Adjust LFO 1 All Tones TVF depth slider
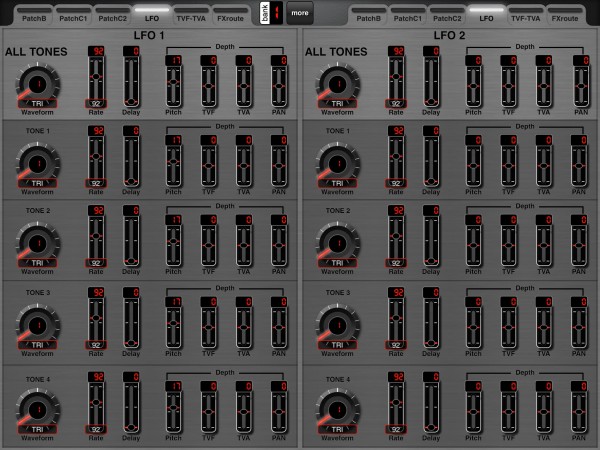600x450 pixels. point(209,86)
